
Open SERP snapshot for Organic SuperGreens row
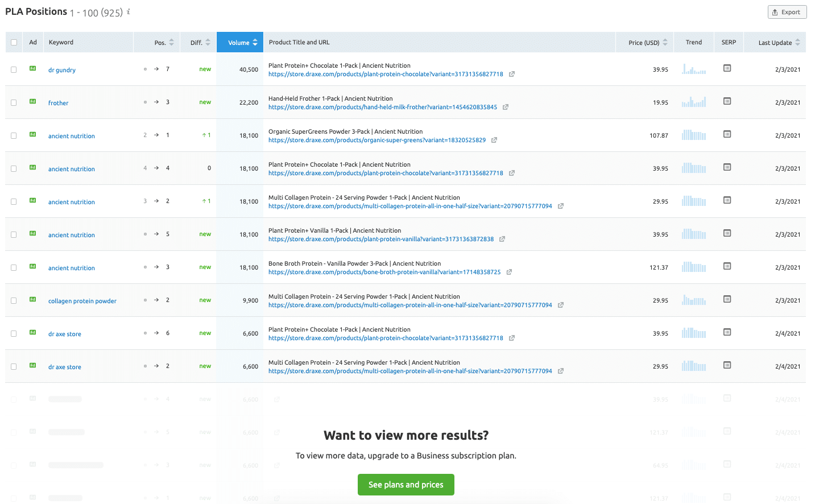coord(727,134)
